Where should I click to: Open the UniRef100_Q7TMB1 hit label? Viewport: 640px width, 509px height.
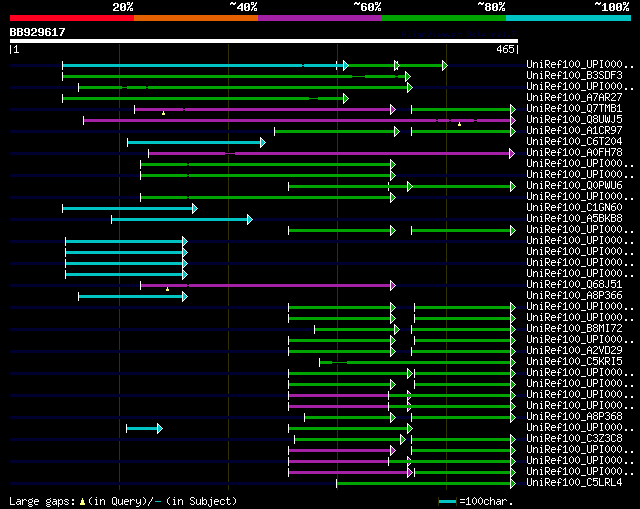coord(574,109)
